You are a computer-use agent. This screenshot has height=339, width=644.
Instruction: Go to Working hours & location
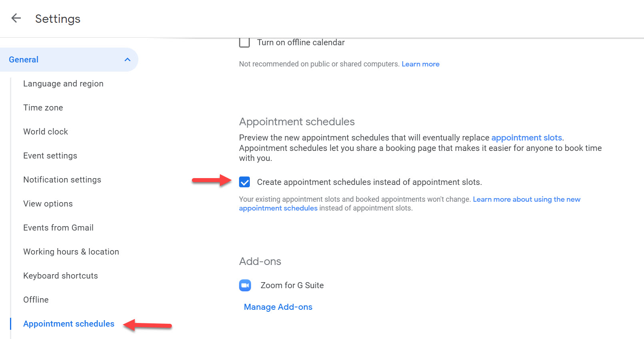(x=71, y=252)
